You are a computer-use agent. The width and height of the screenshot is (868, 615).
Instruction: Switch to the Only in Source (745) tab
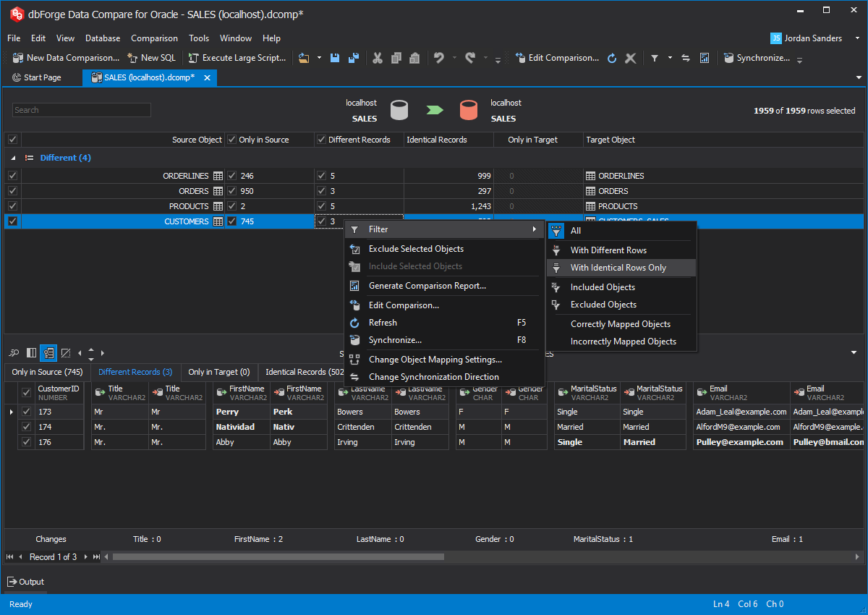point(47,372)
